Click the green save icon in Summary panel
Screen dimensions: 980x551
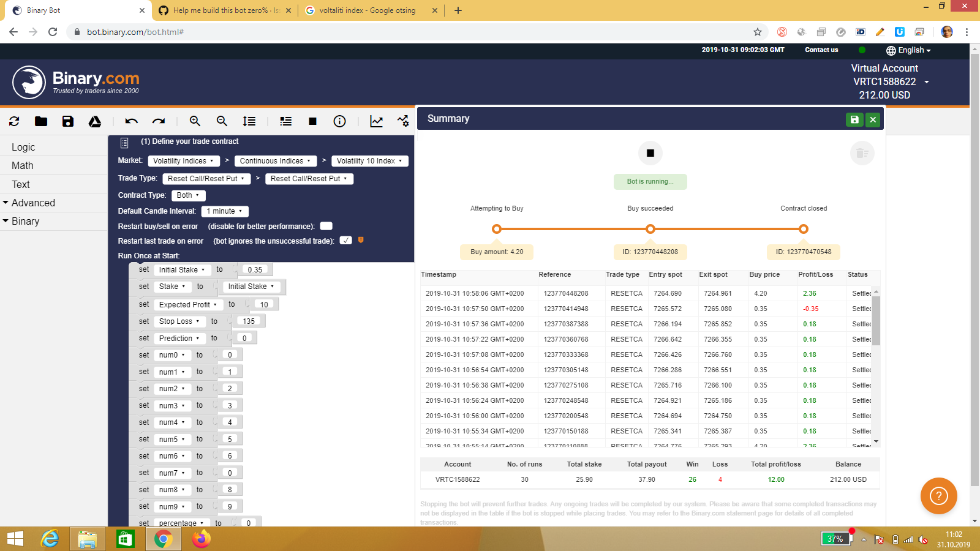[x=854, y=119]
